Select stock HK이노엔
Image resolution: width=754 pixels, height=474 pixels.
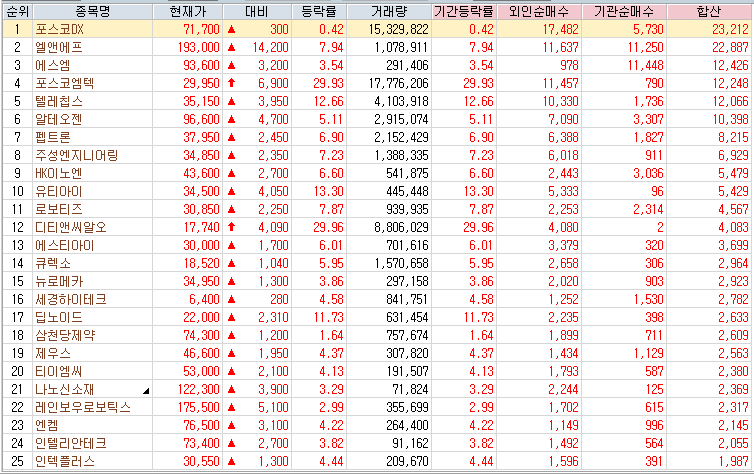pyautogui.click(x=59, y=174)
